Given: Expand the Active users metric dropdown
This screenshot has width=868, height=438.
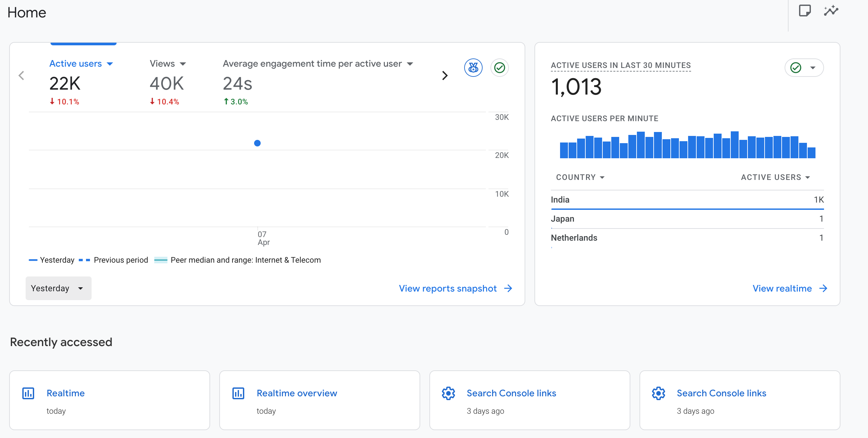Looking at the screenshot, I should [x=110, y=64].
